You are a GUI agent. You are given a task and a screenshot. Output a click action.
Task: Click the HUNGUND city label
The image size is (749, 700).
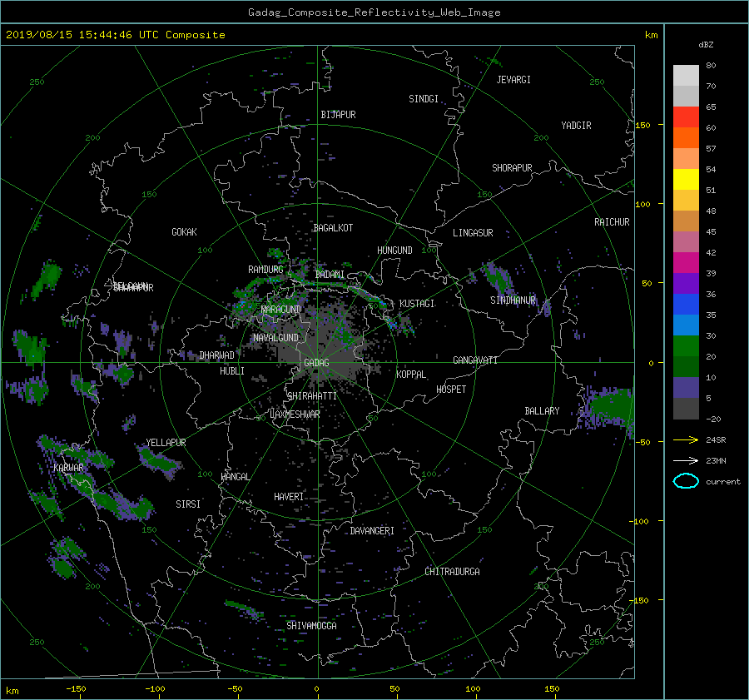coord(394,250)
